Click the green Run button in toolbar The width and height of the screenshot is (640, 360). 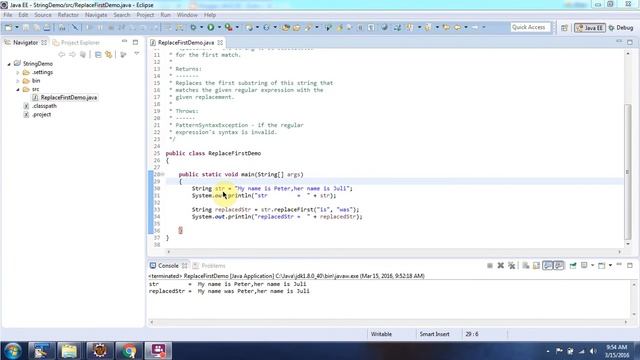[211, 27]
